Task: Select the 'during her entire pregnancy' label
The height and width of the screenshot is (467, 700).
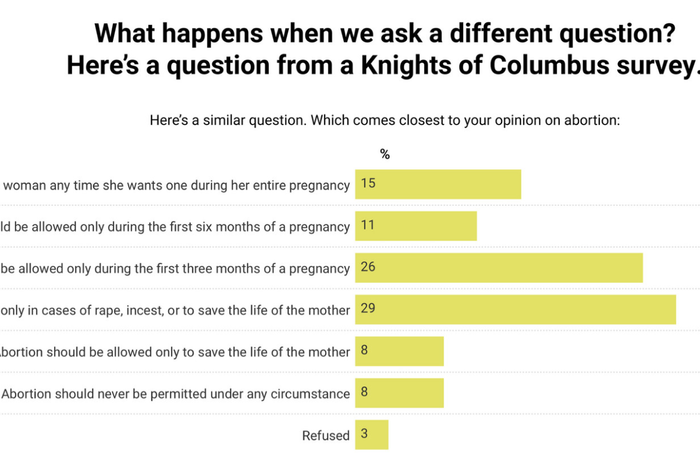Action: (176, 184)
